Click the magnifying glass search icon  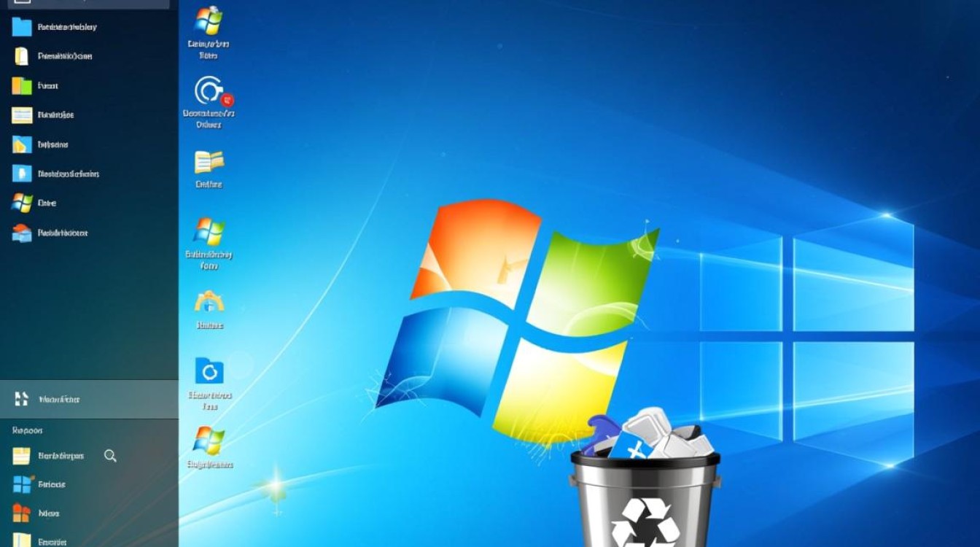(110, 456)
